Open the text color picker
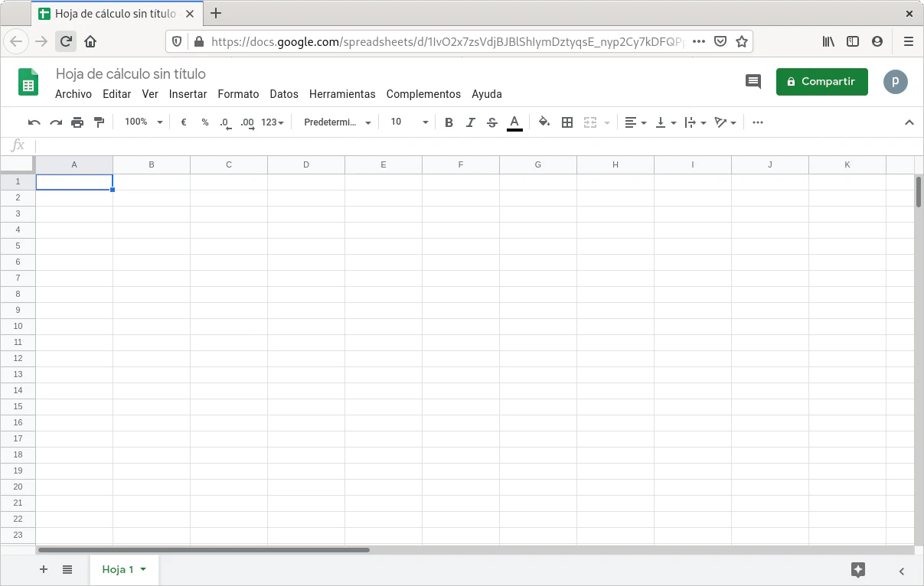The image size is (924, 586). point(514,122)
